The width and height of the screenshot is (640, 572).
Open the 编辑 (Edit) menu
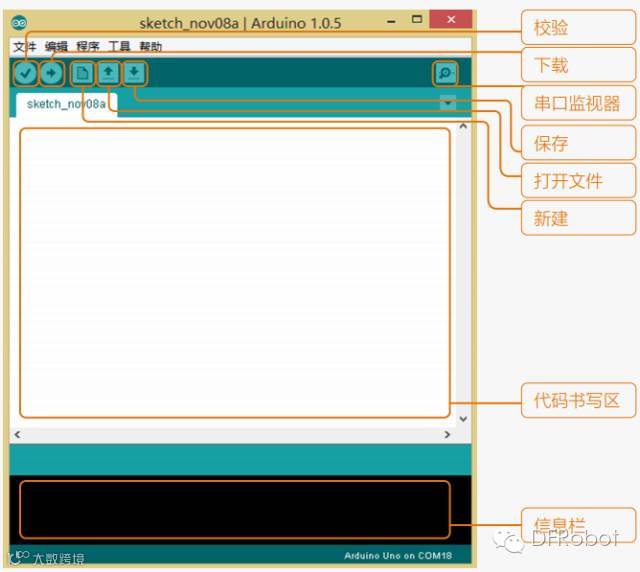click(56, 47)
